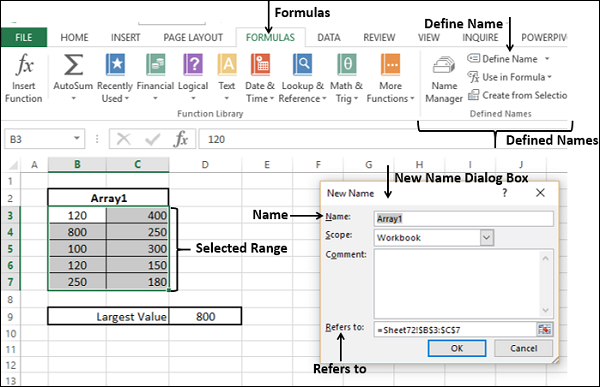The width and height of the screenshot is (600, 387).
Task: Switch to the INQUIRE tab
Action: pyautogui.click(x=480, y=38)
